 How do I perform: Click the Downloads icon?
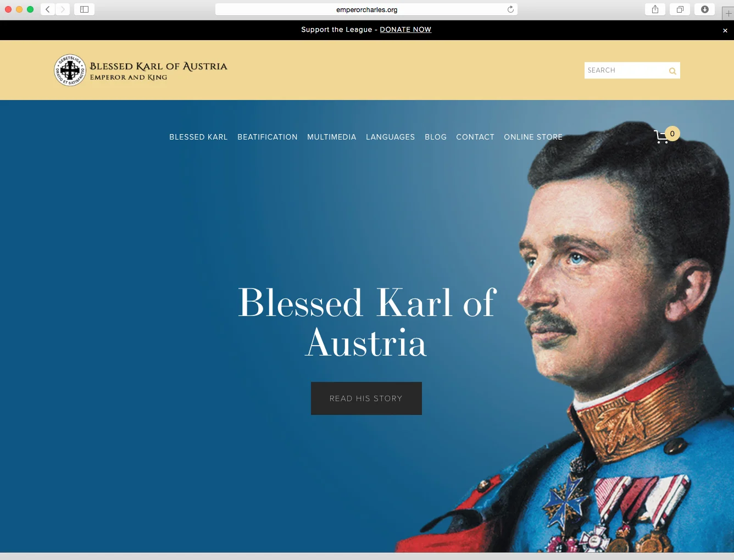pos(704,9)
